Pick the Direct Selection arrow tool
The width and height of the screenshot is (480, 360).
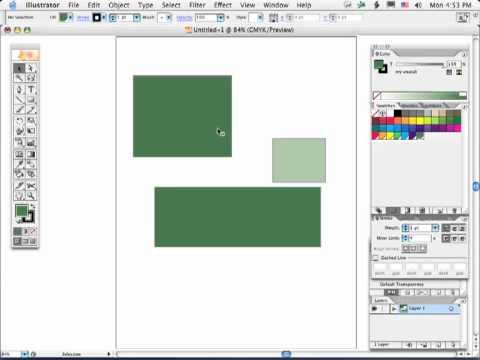[31, 68]
